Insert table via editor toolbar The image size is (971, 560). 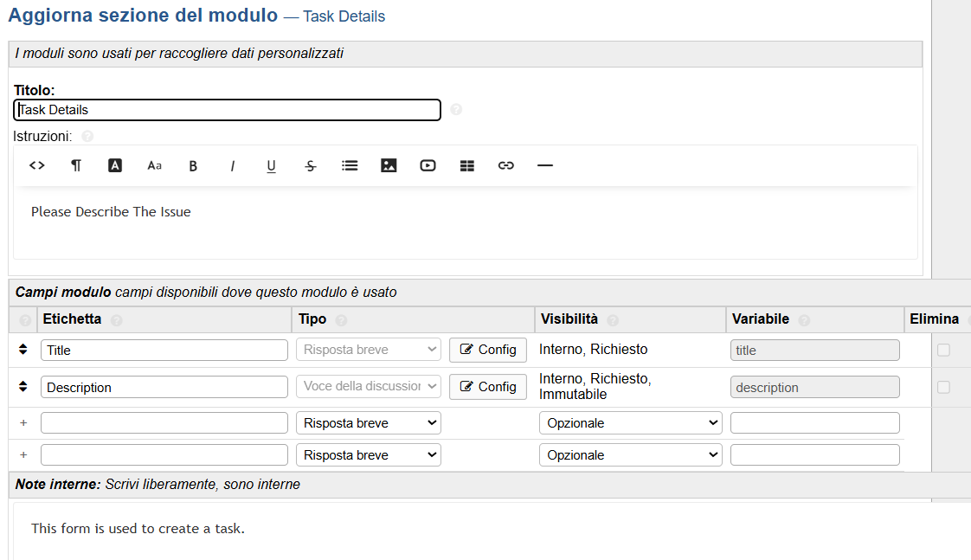[x=467, y=165]
